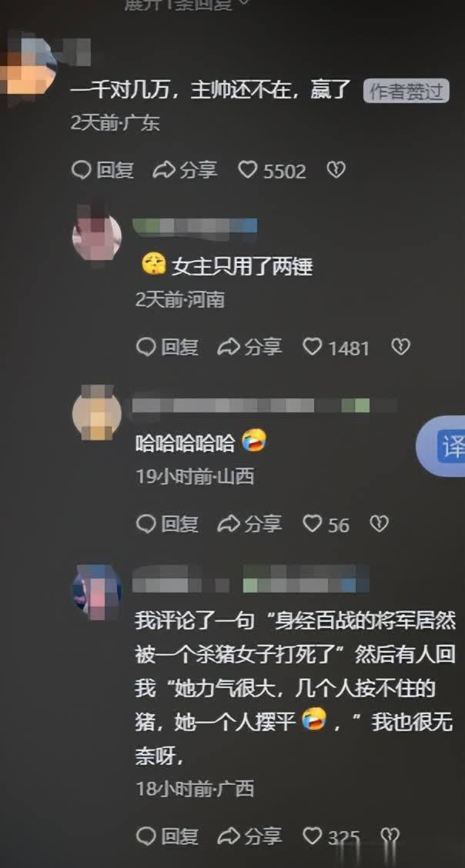This screenshot has width=465, height=868.
Task: Share the 女主只用了两锤 comment
Action: coord(249,347)
